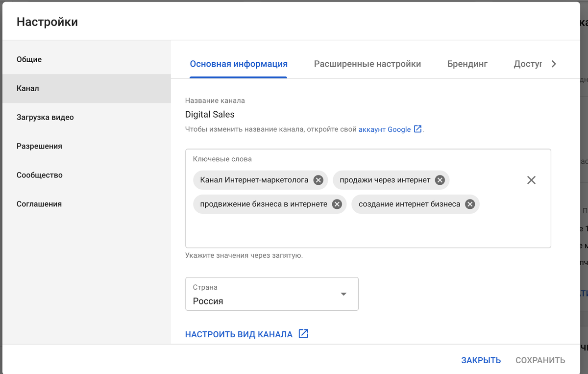
Task: Show more tabs with the right chevron
Action: pos(554,64)
